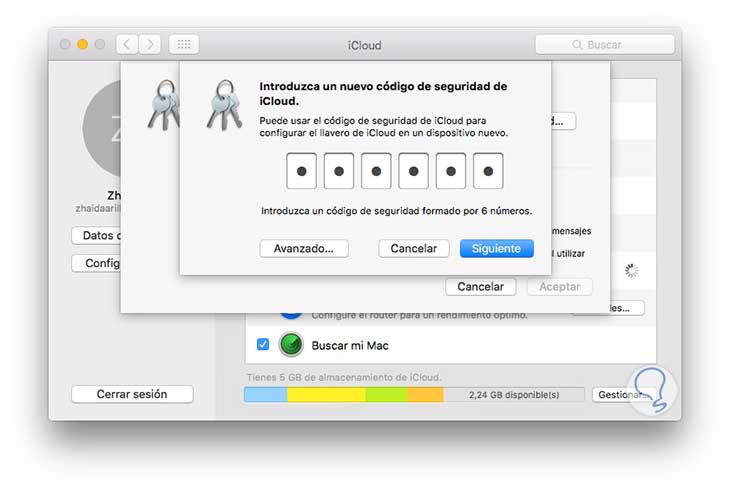Click the search magnifier icon

click(577, 45)
